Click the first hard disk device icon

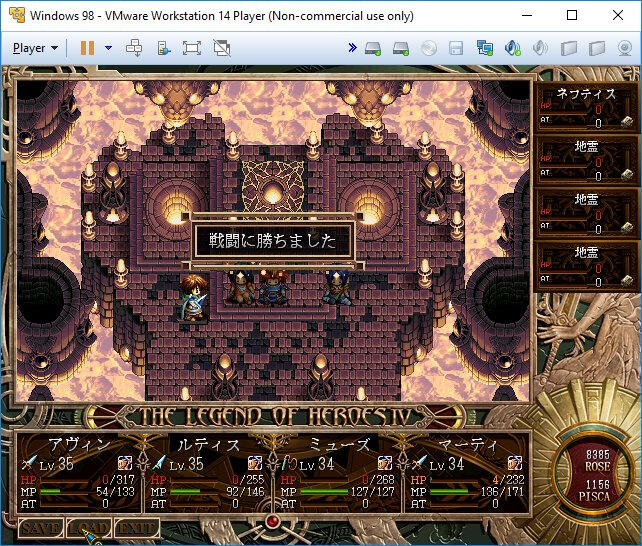(x=373, y=47)
